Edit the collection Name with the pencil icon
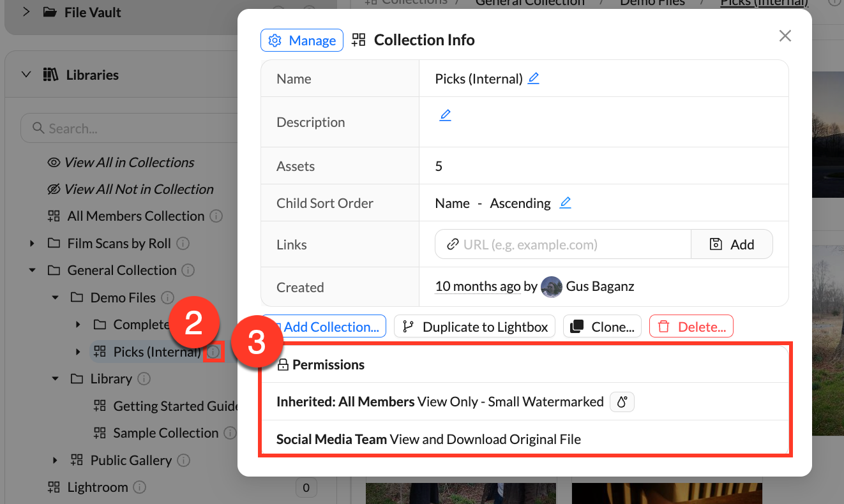Image resolution: width=844 pixels, height=504 pixels. coord(534,78)
